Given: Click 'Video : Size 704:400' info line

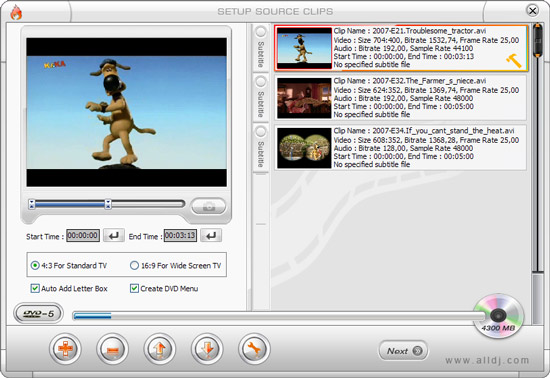Looking at the screenshot, I should coord(426,40).
